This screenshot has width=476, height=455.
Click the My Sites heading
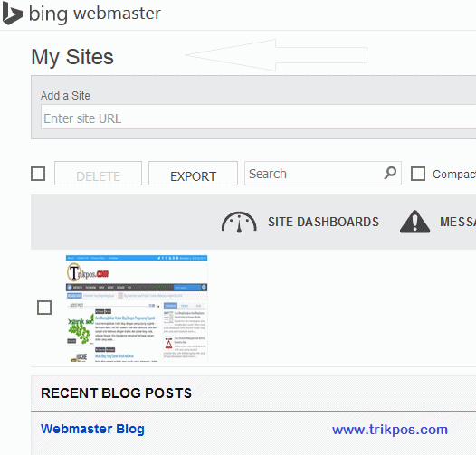point(72,57)
